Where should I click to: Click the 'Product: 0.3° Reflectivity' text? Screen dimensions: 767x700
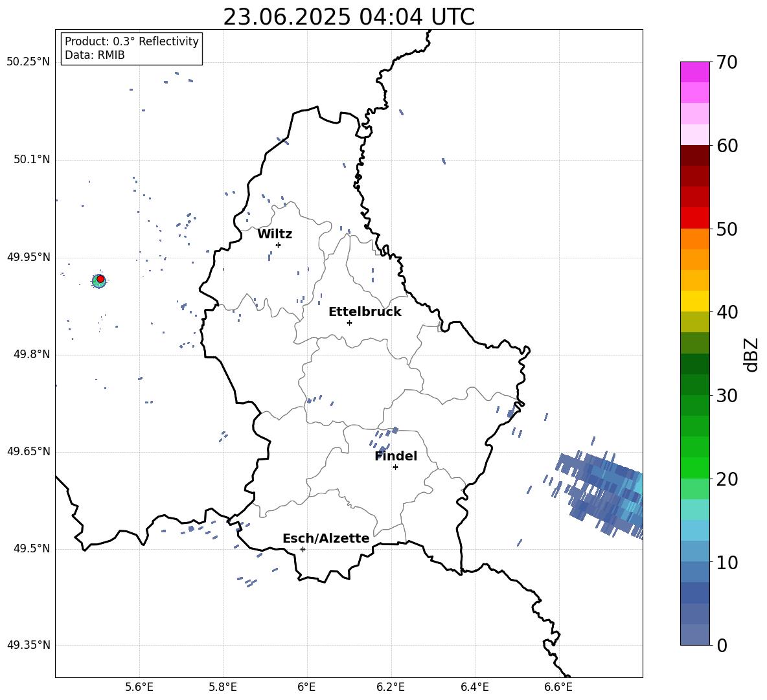132,41
